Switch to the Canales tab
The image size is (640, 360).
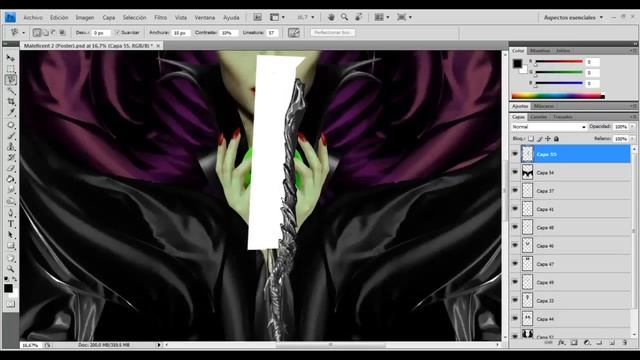(x=538, y=117)
